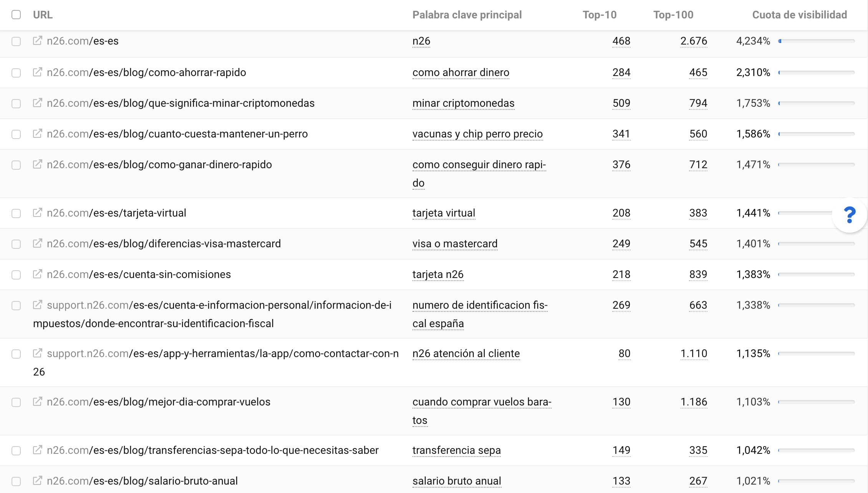Click Palabra clave principal column header
868x493 pixels.
pos(467,15)
